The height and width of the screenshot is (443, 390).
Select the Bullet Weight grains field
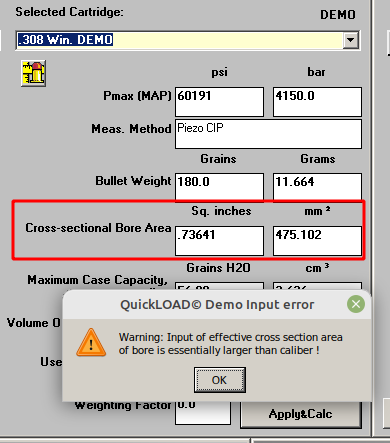(219, 187)
